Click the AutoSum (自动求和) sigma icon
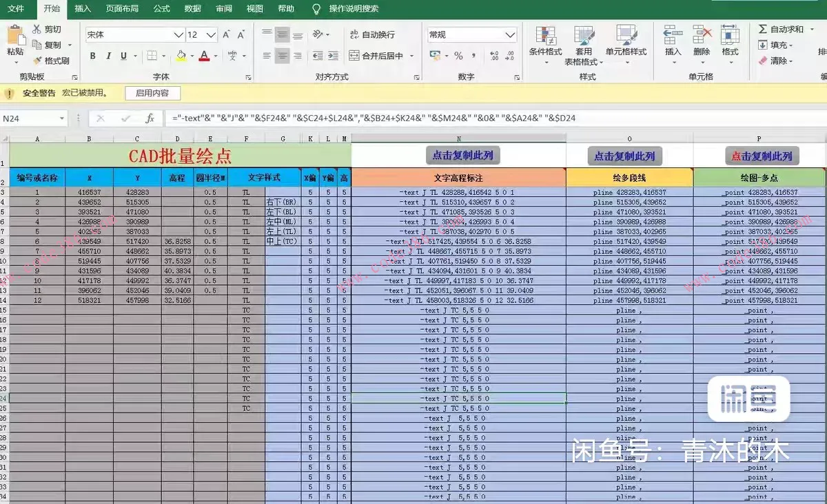 [x=763, y=30]
